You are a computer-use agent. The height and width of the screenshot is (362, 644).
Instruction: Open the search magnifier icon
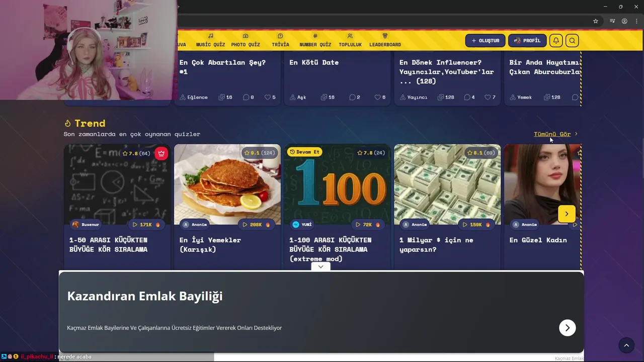(572, 41)
